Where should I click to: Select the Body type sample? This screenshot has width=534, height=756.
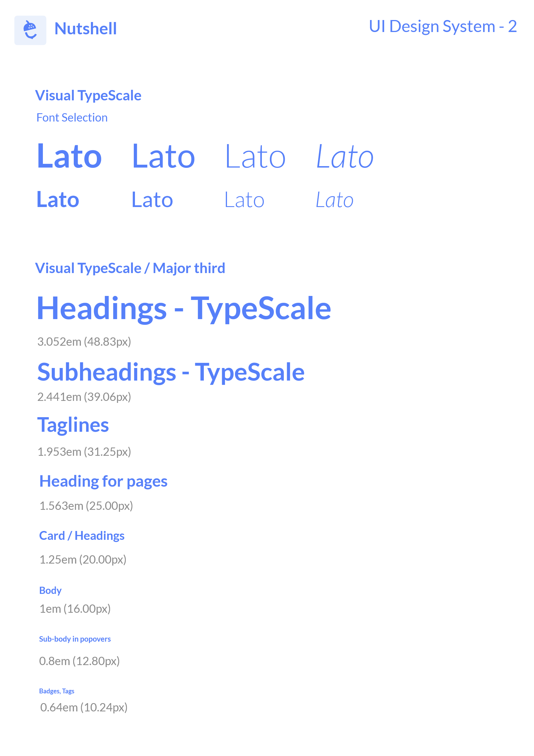click(x=50, y=590)
